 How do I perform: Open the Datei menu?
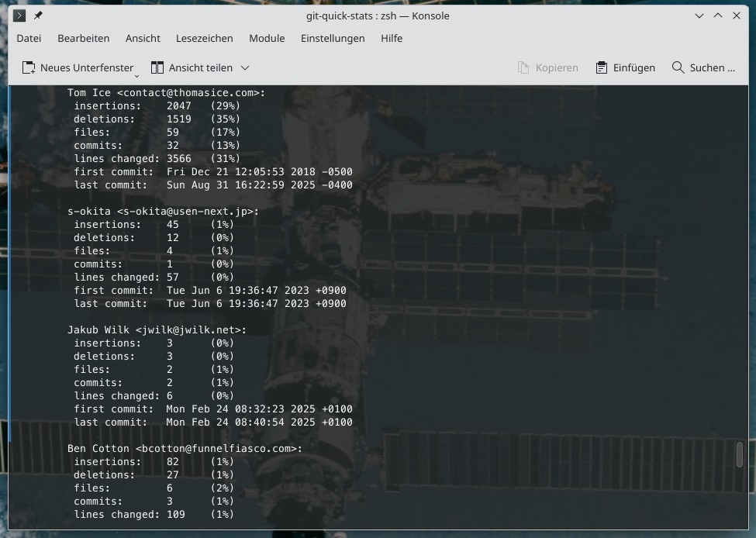(x=29, y=38)
